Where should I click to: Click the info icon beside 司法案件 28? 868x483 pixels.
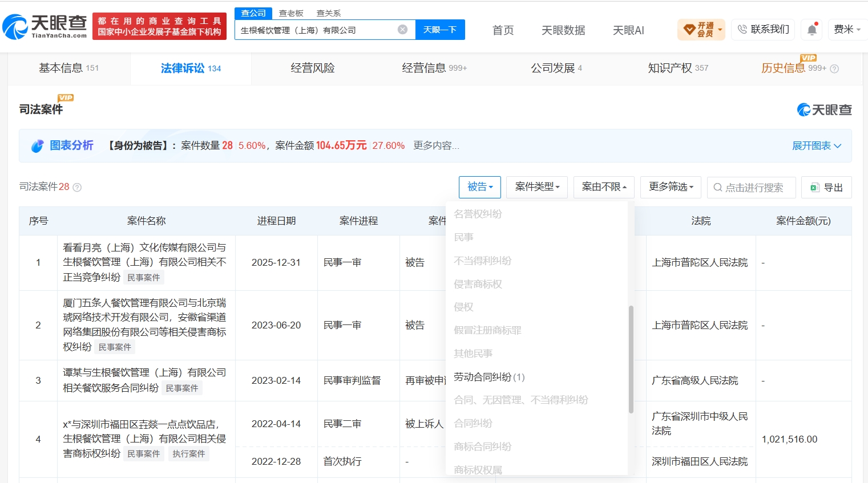pyautogui.click(x=77, y=188)
